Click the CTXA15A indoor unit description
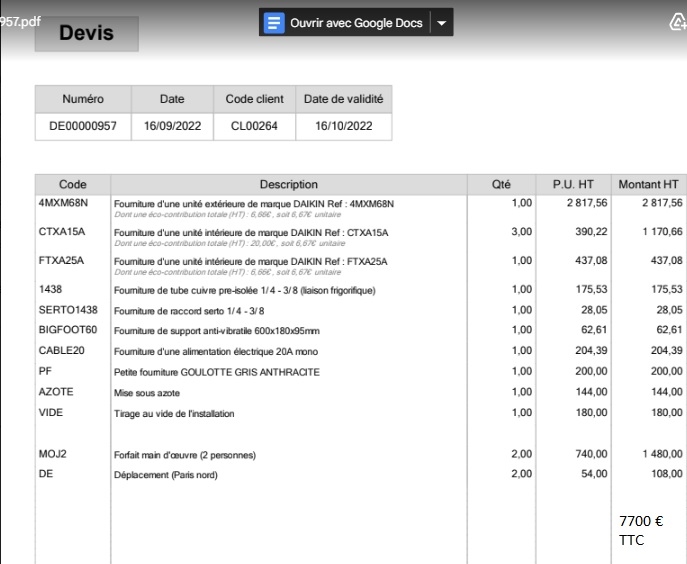The height and width of the screenshot is (564, 687). pos(251,232)
